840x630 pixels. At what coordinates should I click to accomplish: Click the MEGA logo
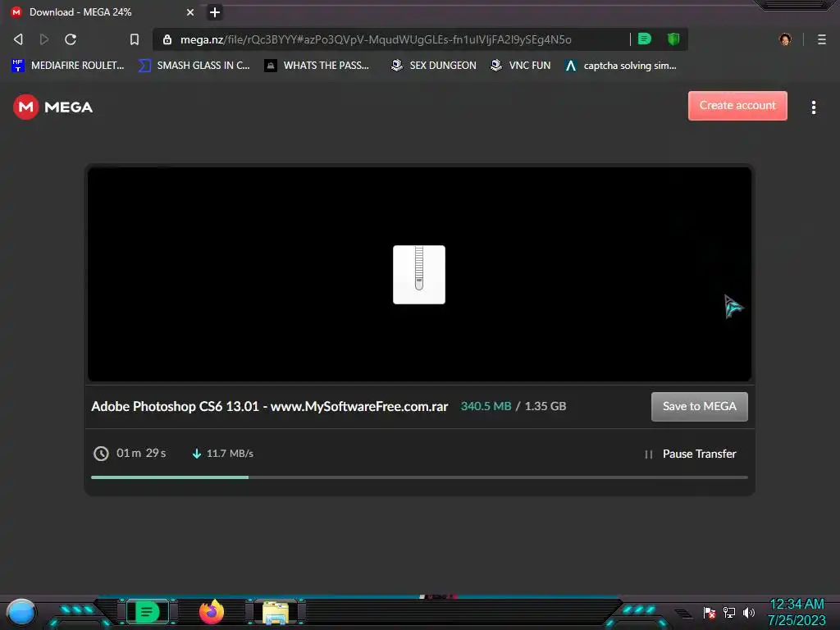click(53, 107)
